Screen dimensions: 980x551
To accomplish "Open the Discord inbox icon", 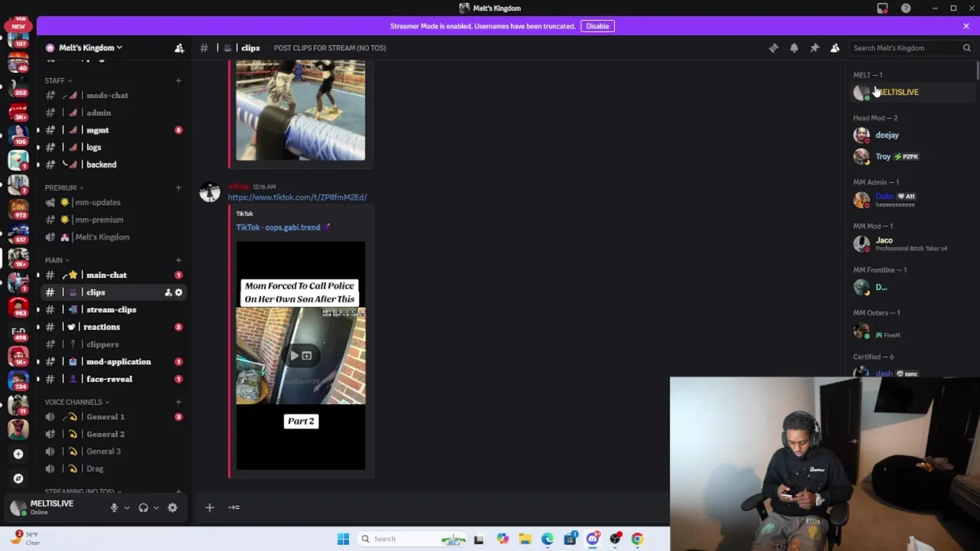I will click(883, 8).
